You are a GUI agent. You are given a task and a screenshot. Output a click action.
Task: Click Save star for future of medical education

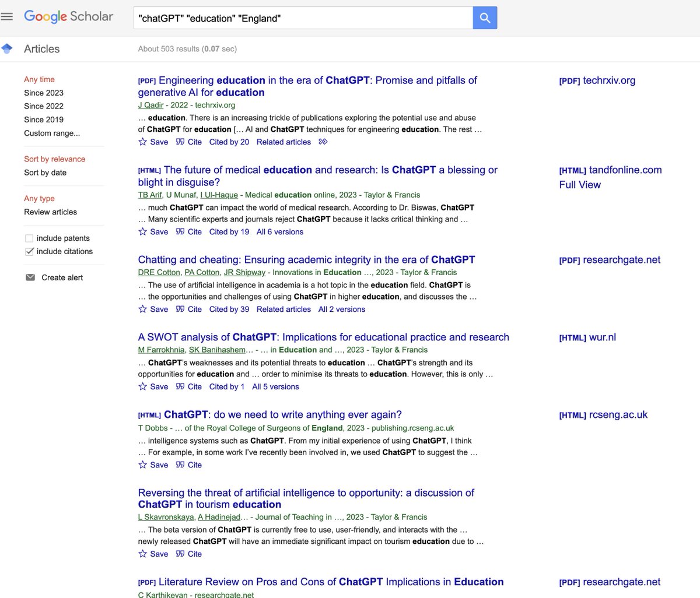[x=142, y=231]
